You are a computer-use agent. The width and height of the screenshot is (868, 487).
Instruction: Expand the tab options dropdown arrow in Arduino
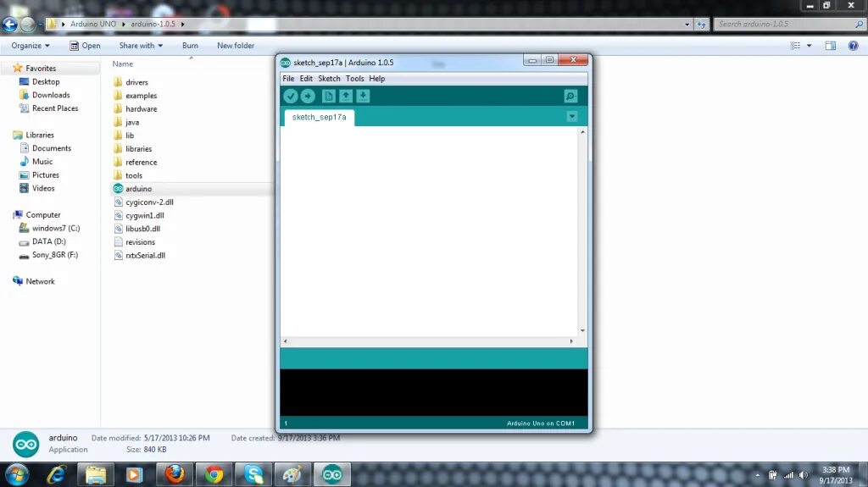tap(572, 117)
